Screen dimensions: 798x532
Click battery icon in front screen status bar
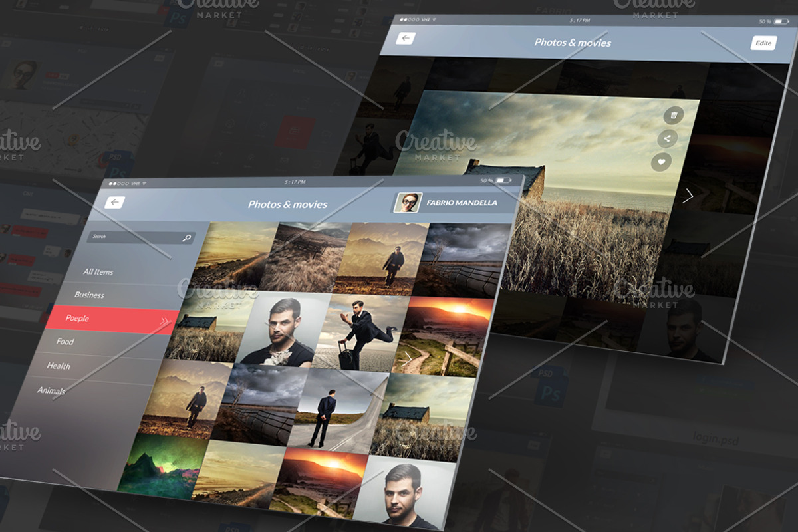(x=503, y=180)
